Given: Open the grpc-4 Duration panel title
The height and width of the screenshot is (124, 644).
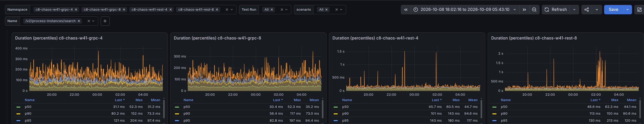Looking at the screenshot, I should (x=59, y=38).
